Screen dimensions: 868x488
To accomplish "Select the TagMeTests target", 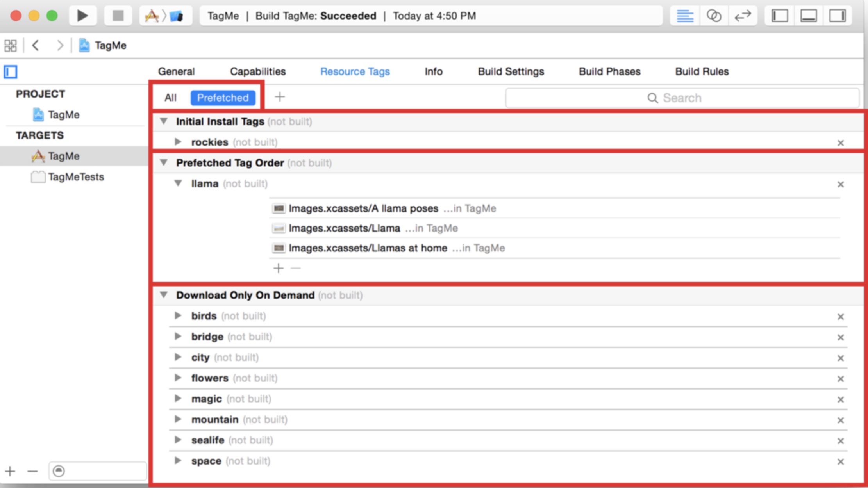I will (68, 177).
